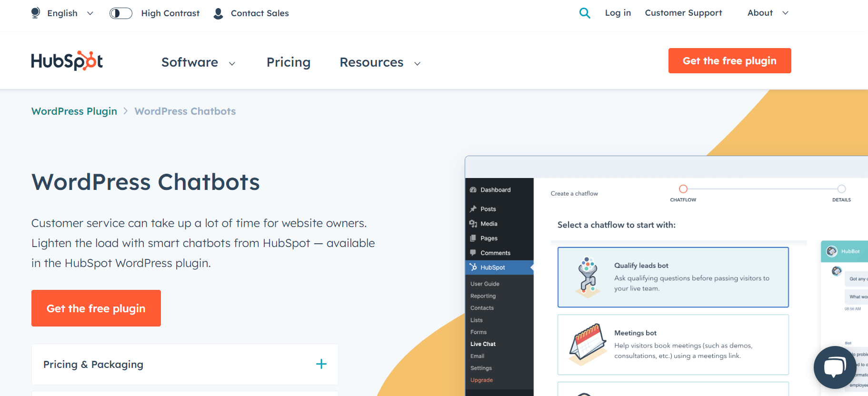Image resolution: width=868 pixels, height=396 pixels.
Task: Click the globe language icon
Action: [36, 13]
